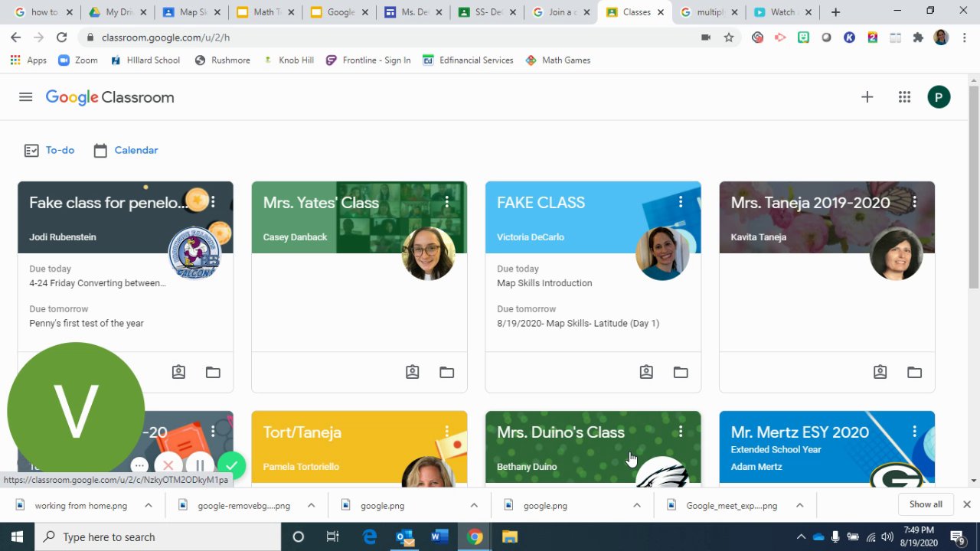The image size is (980, 551).
Task: Open Outlook from the taskbar
Action: 404,536
